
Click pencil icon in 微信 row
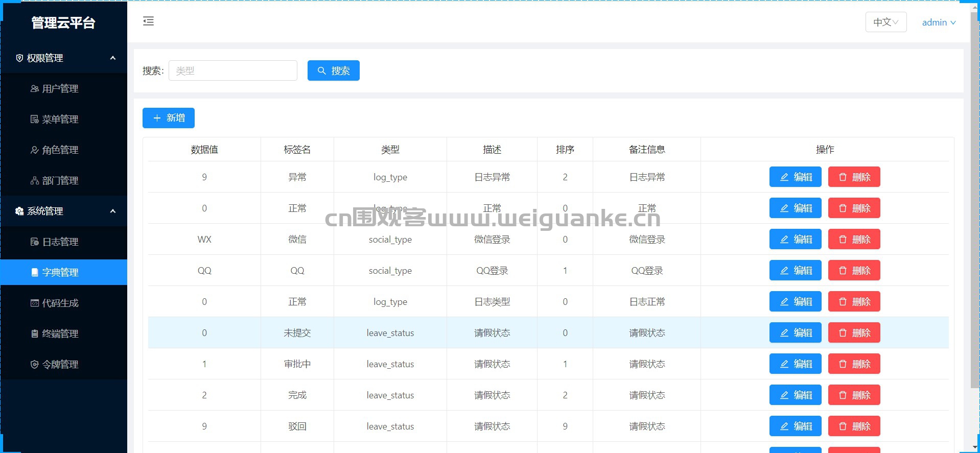click(784, 239)
